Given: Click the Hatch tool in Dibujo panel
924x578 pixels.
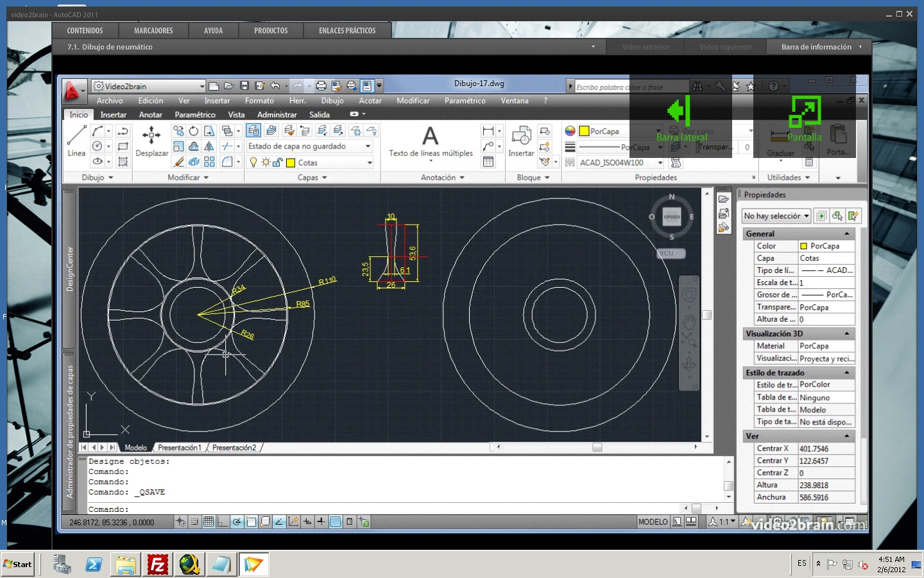Looking at the screenshot, I should coord(123,162).
